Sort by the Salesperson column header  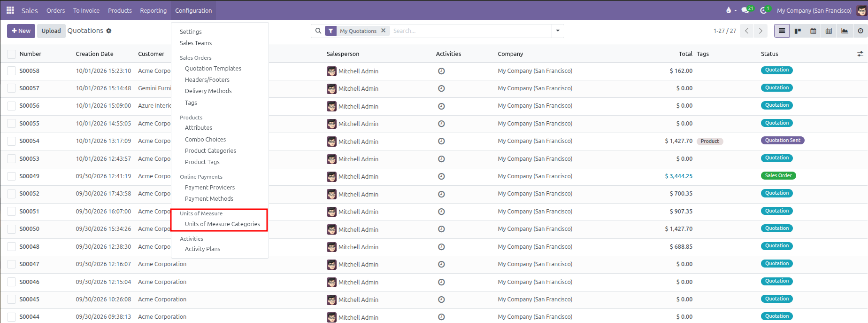[x=343, y=54]
